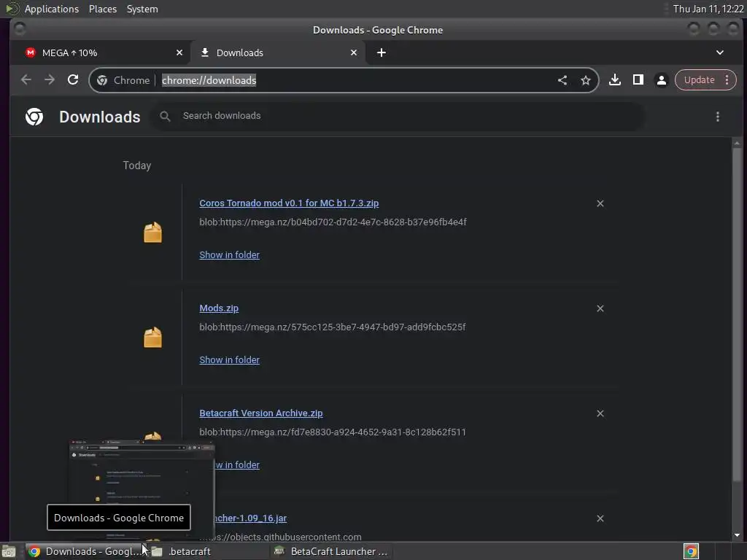The height and width of the screenshot is (560, 747).
Task: Toggle the side panel icon
Action: [638, 80]
